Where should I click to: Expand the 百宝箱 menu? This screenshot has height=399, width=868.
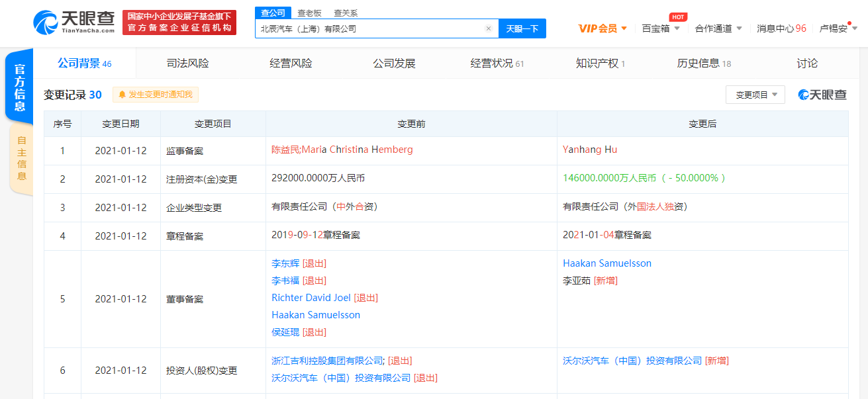pyautogui.click(x=661, y=28)
